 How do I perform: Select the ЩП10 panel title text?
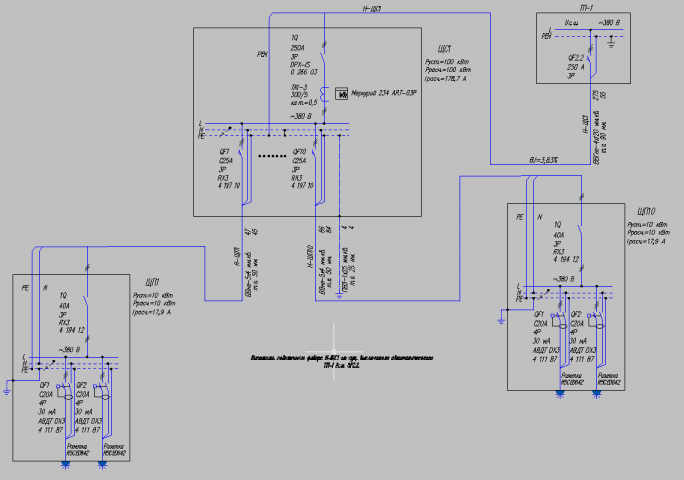click(x=646, y=212)
